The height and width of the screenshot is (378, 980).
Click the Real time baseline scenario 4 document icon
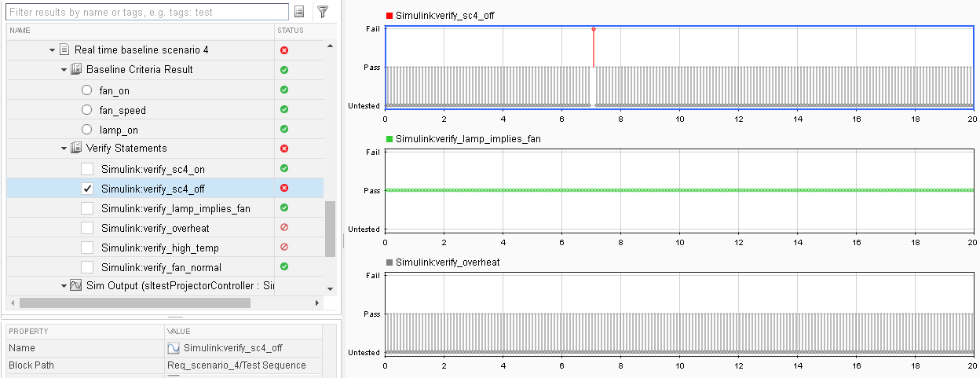click(64, 50)
